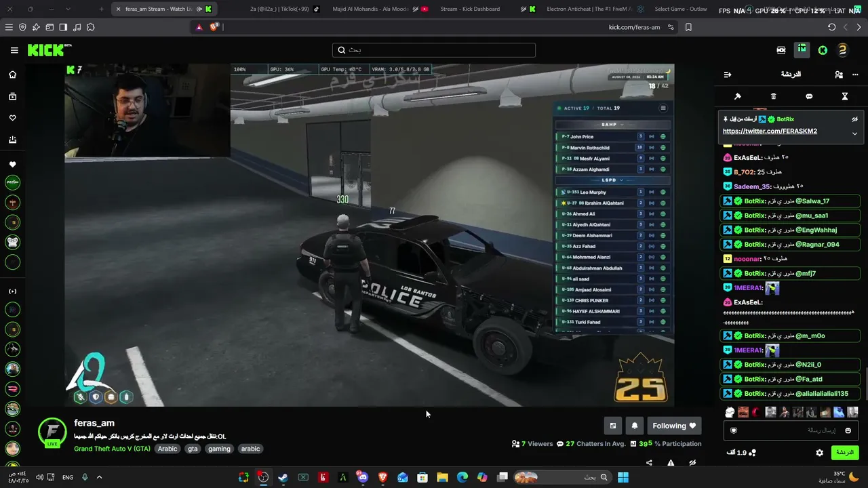Hide the pinned BotRix message

pos(855,119)
